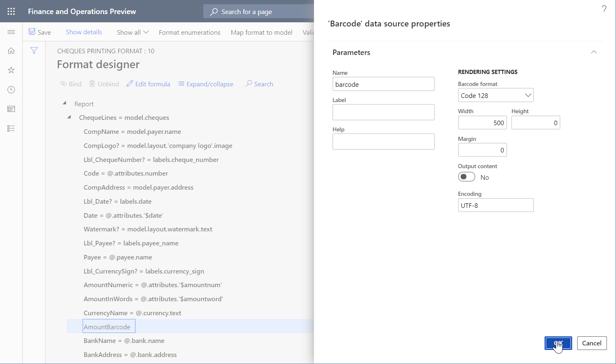Image resolution: width=616 pixels, height=364 pixels.
Task: Toggle the Output content switch
Action: (466, 177)
